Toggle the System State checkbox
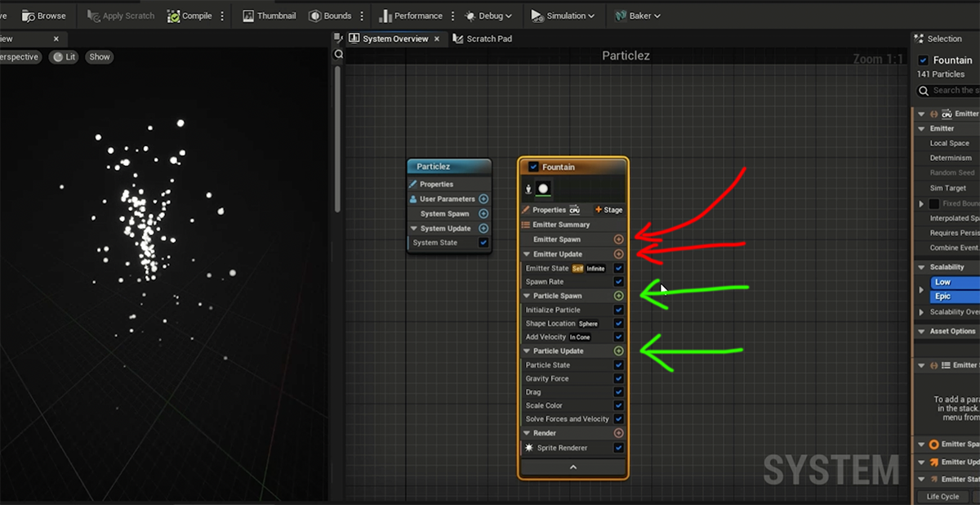 click(483, 243)
